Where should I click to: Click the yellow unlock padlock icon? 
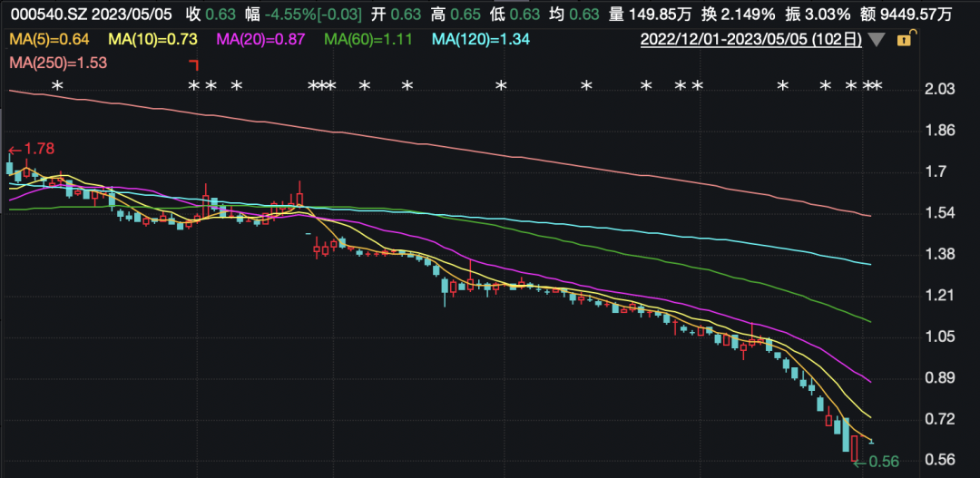point(904,40)
